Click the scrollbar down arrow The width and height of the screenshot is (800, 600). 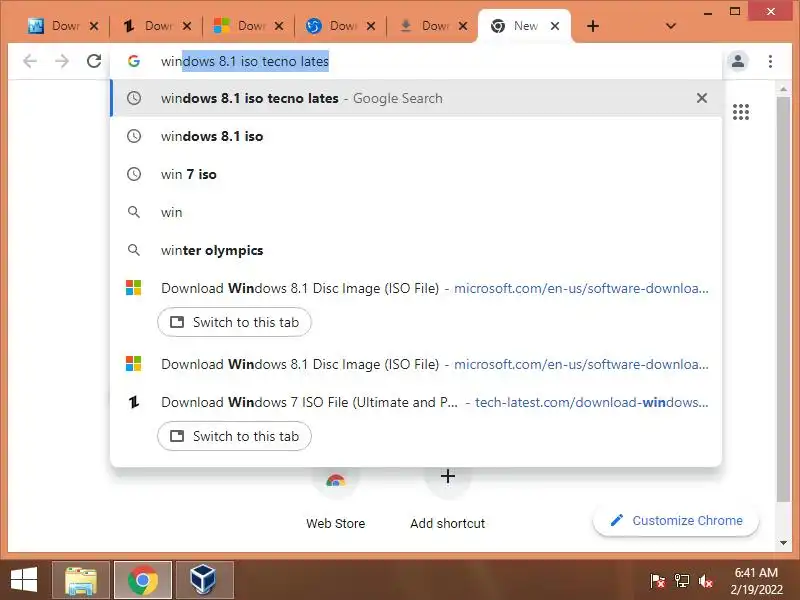coord(784,543)
